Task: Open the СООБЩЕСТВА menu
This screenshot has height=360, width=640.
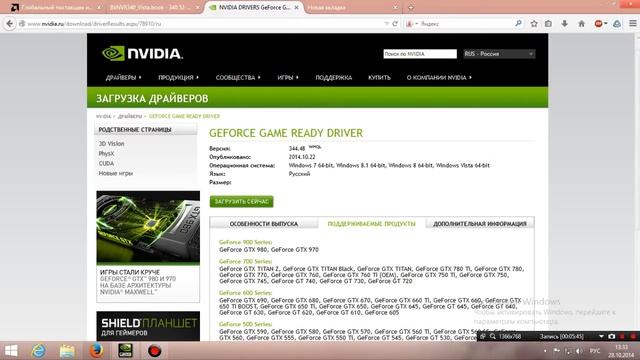Action: [238, 78]
